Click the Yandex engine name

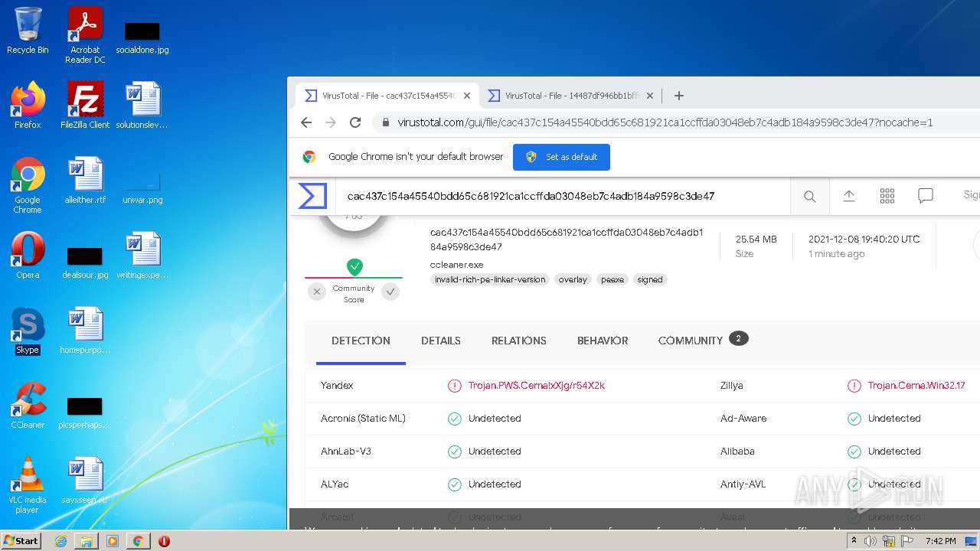337,386
